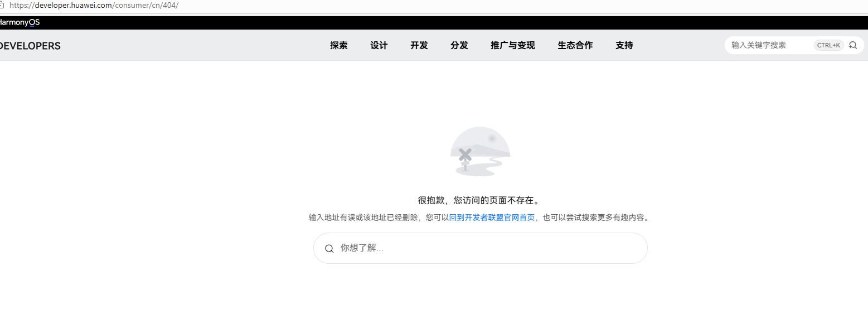Click the DEVELOPERS site logo
The image size is (868, 314).
pos(30,46)
